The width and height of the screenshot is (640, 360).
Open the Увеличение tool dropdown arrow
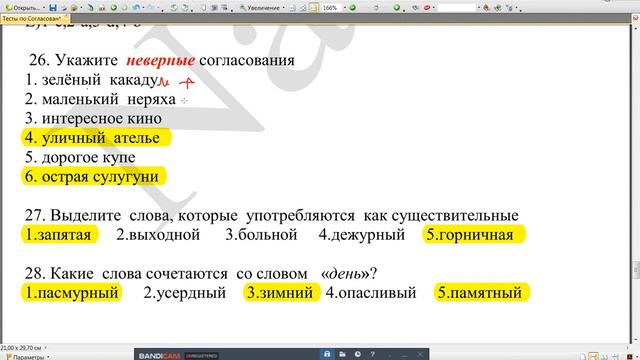point(284,8)
